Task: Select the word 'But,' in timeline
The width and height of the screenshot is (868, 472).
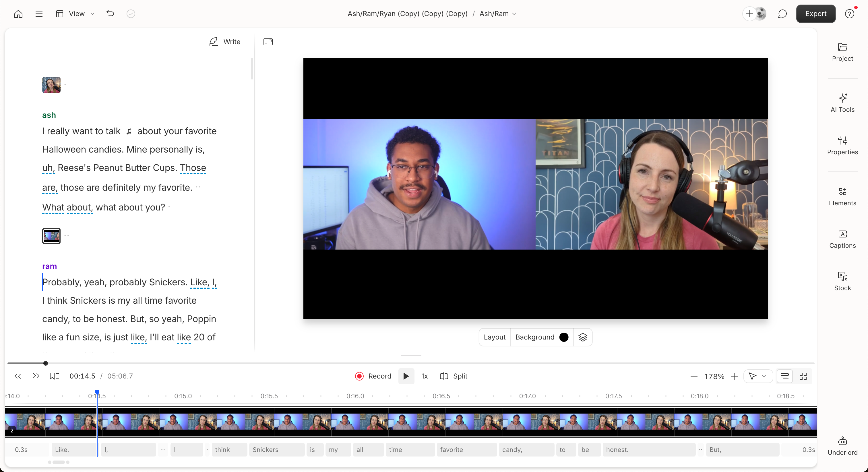Action: [742, 449]
